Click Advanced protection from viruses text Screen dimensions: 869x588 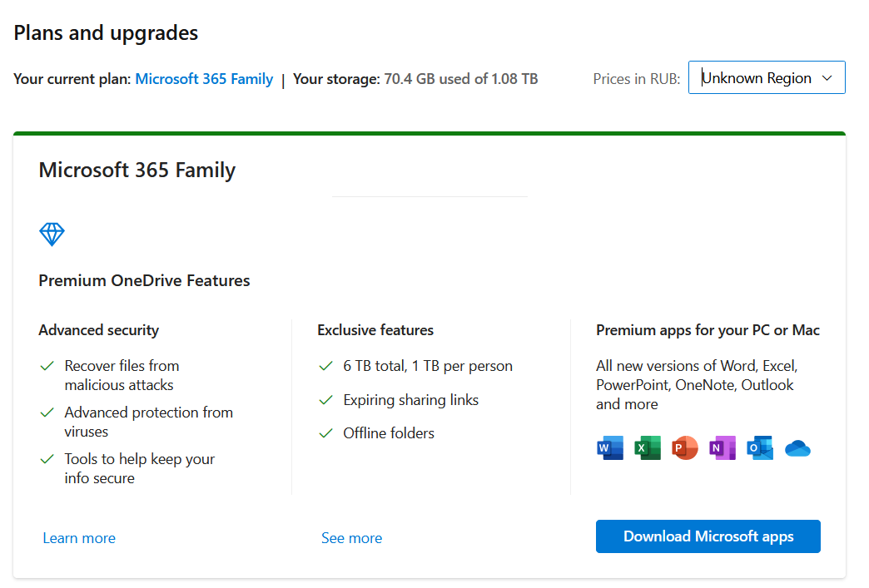point(148,422)
